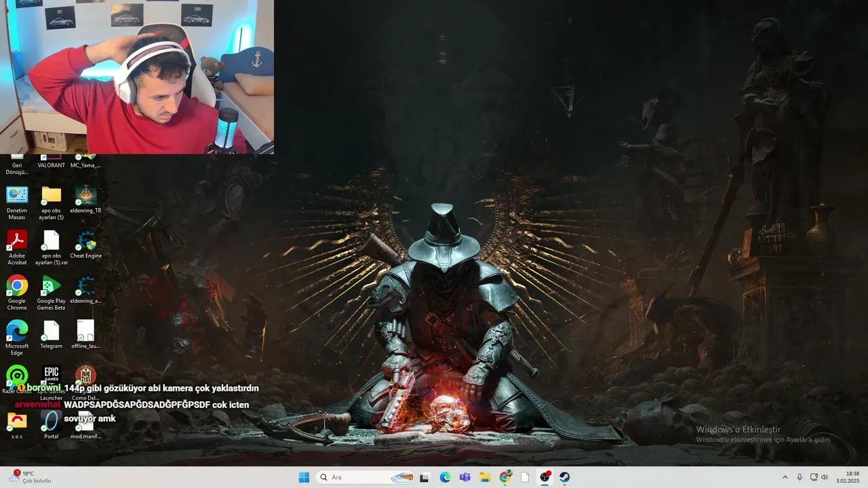Click the webcam overlay in corner
Screen dimensions: 868x488
tap(137, 77)
